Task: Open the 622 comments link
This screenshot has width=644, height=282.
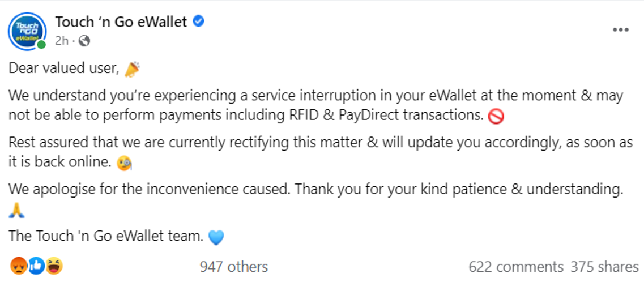Action: pyautogui.click(x=516, y=267)
